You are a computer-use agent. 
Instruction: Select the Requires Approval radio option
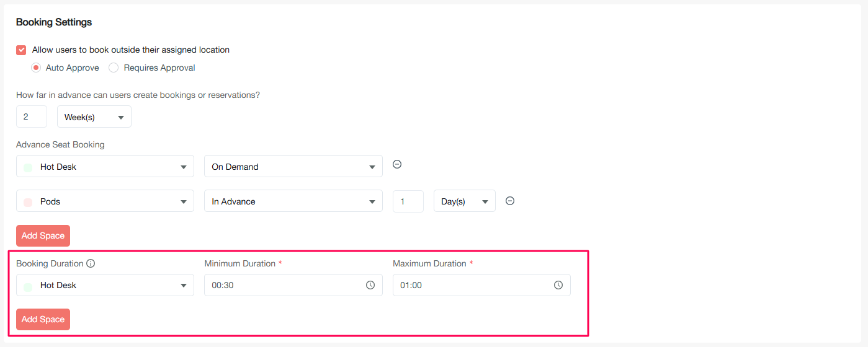pos(114,68)
